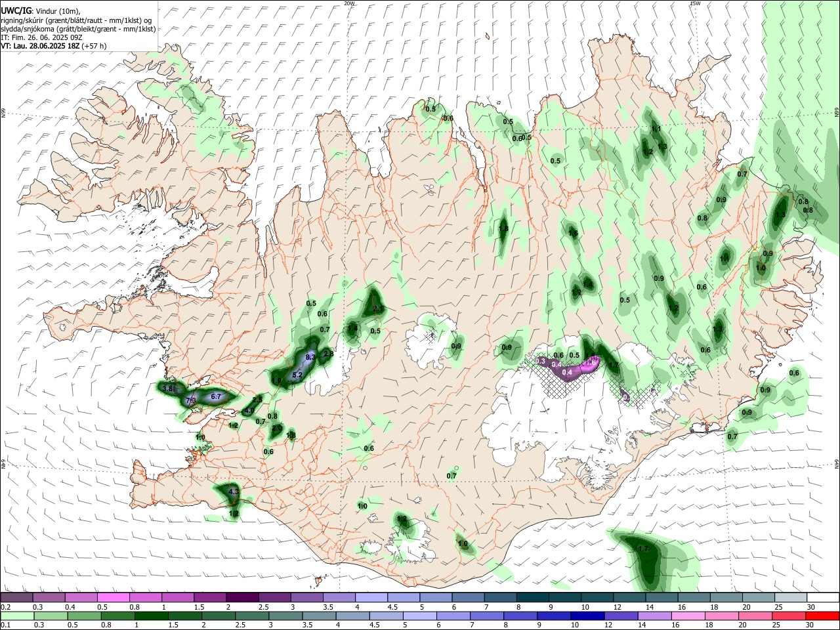Click the 3.8 precipitation value on the map
The width and height of the screenshot is (840, 630).
click(168, 388)
